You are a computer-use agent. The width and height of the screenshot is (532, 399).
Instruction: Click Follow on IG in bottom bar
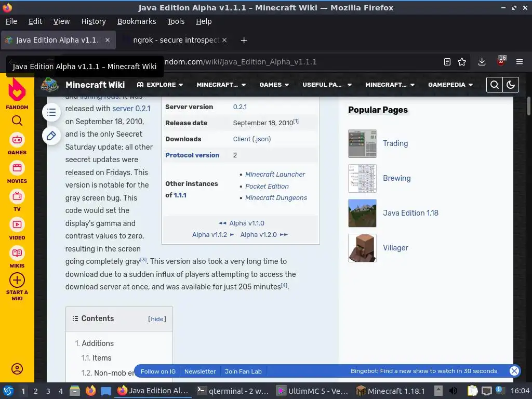[x=158, y=371]
